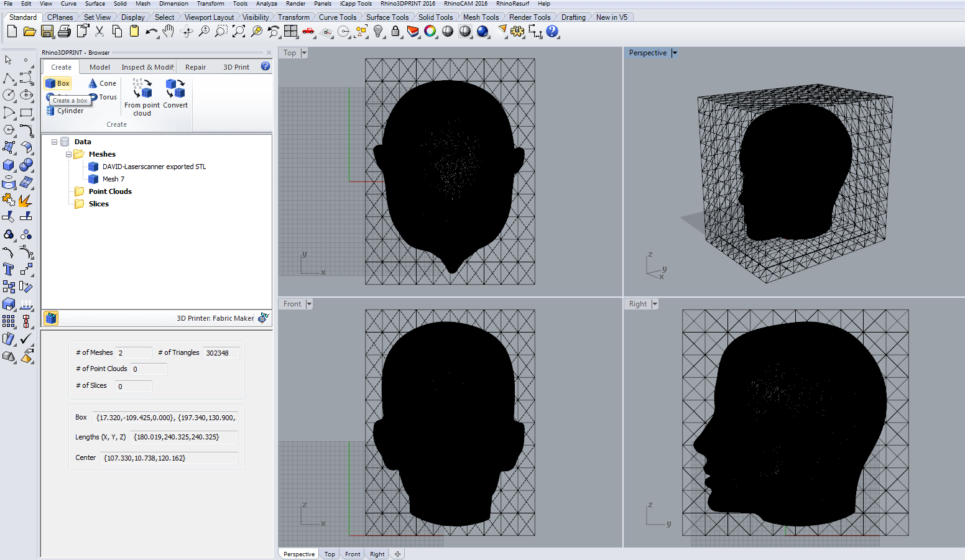Select DAVID-Laserscanner exported STL mesh
Screen dimensions: 965x560
click(x=154, y=167)
